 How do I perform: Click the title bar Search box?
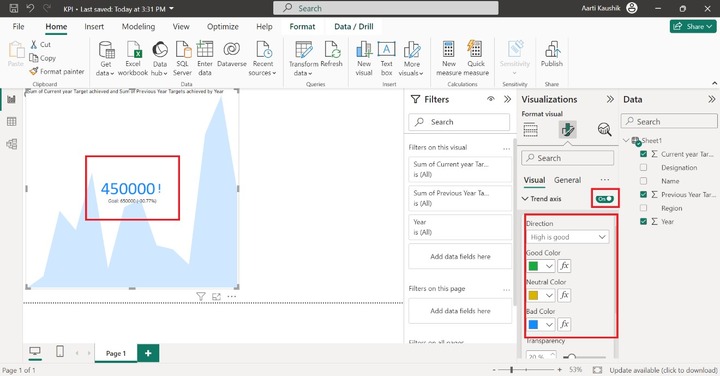point(386,8)
